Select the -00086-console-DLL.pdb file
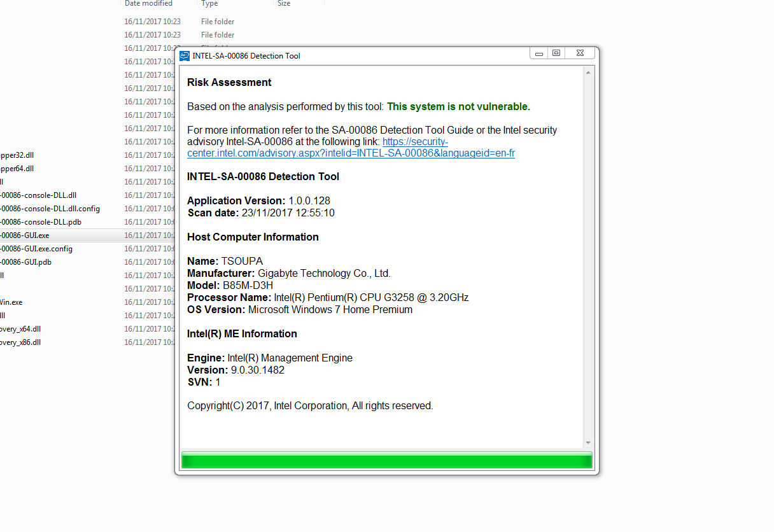Image resolution: width=774 pixels, height=532 pixels. pos(41,222)
